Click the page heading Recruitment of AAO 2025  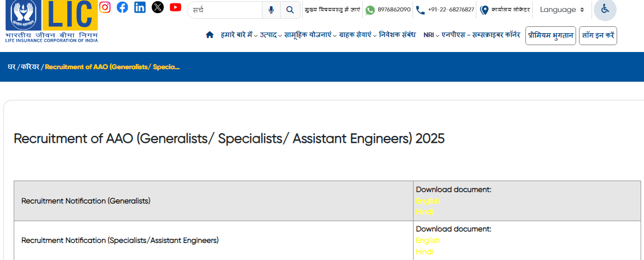click(229, 139)
